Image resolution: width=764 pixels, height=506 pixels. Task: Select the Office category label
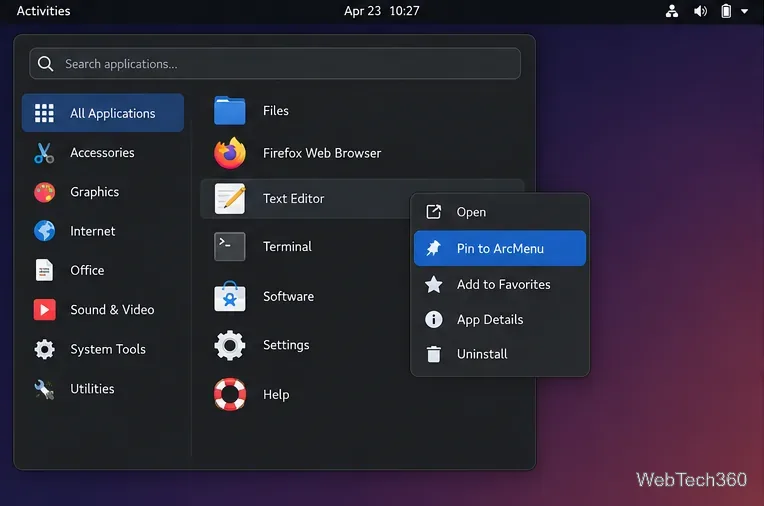pos(87,271)
